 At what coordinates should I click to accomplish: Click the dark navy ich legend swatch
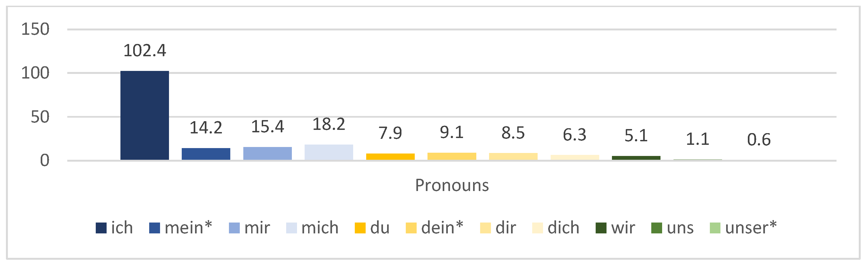[101, 228]
